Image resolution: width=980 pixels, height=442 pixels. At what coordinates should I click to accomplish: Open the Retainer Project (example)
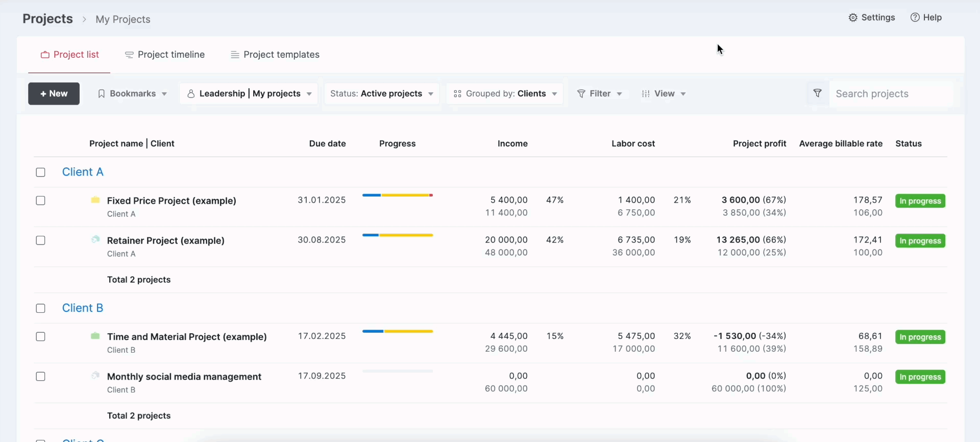coord(166,240)
